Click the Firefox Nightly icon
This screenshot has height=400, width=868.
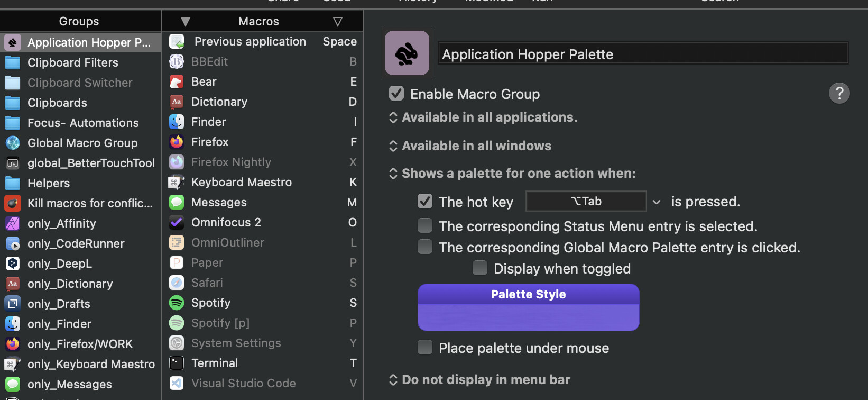(x=177, y=162)
